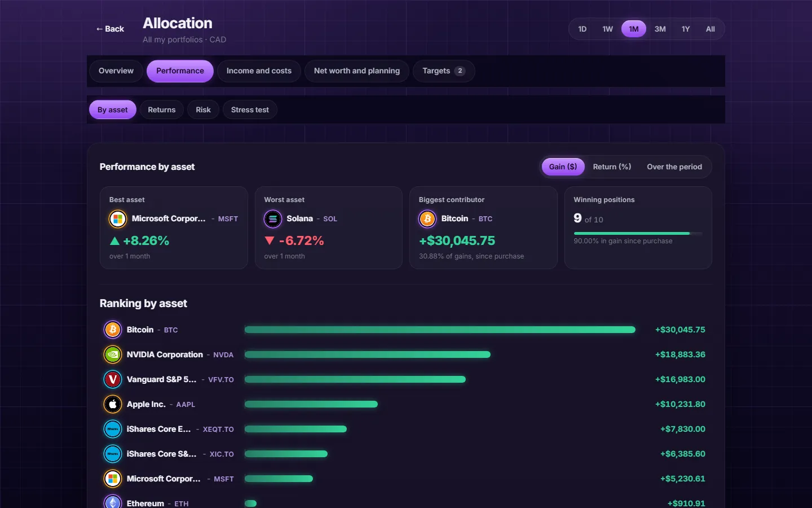Open the Performance tab
The height and width of the screenshot is (508, 812).
180,71
